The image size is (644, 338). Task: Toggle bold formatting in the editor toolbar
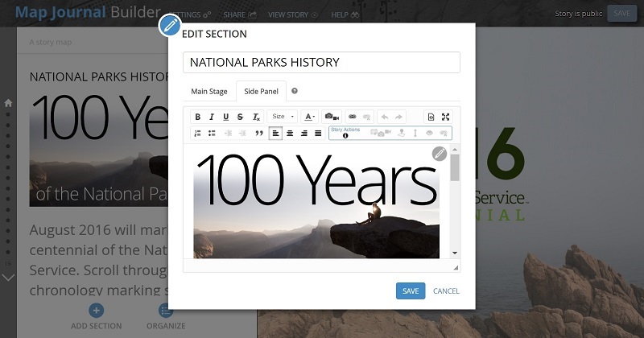click(197, 117)
